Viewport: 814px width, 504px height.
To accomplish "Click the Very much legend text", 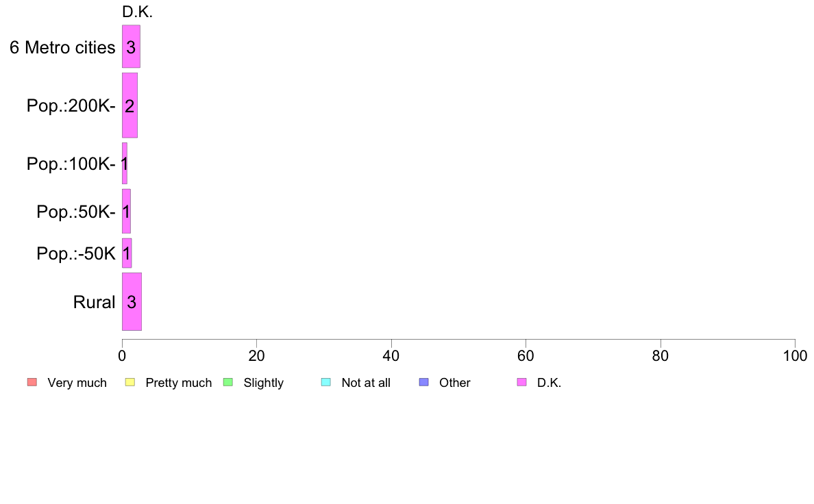I will (x=77, y=383).
